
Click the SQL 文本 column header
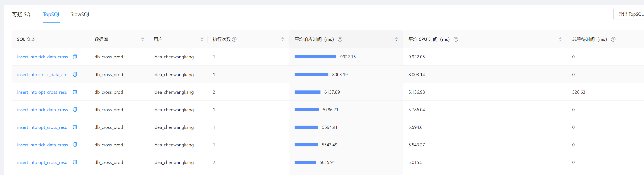point(26,39)
